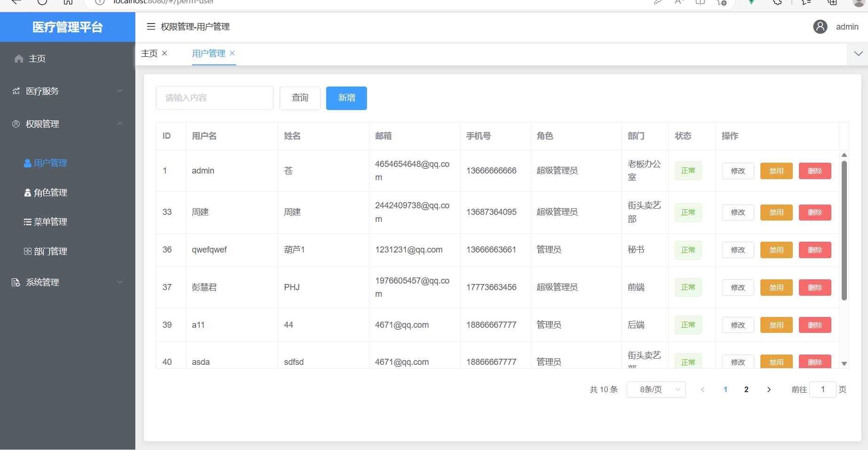Click previous page arrow in pagination

(x=703, y=389)
